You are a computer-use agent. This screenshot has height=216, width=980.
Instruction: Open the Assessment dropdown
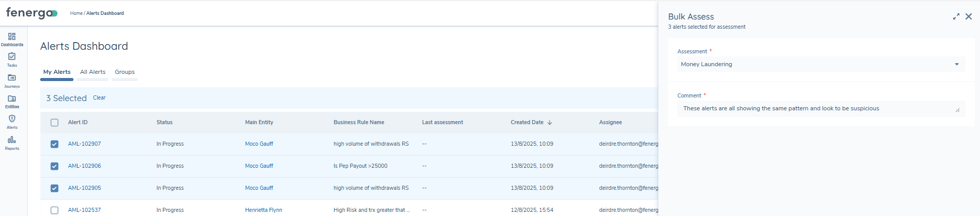tap(821, 65)
